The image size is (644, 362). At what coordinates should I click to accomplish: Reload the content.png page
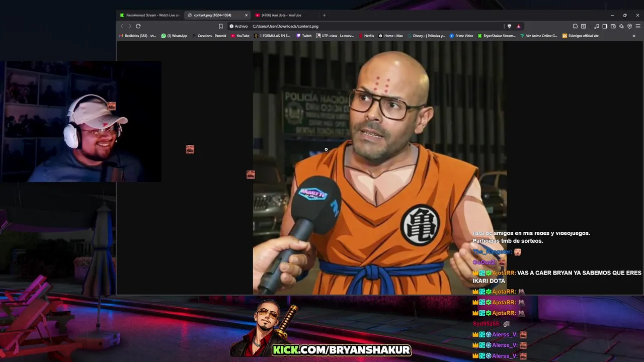pyautogui.click(x=138, y=26)
